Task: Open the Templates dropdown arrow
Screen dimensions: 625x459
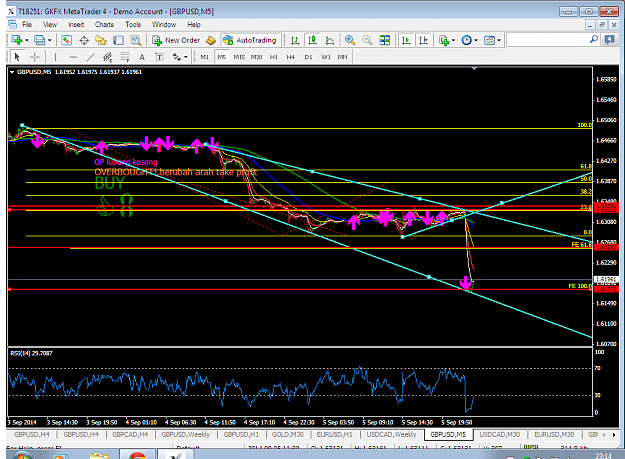Action: [x=499, y=40]
